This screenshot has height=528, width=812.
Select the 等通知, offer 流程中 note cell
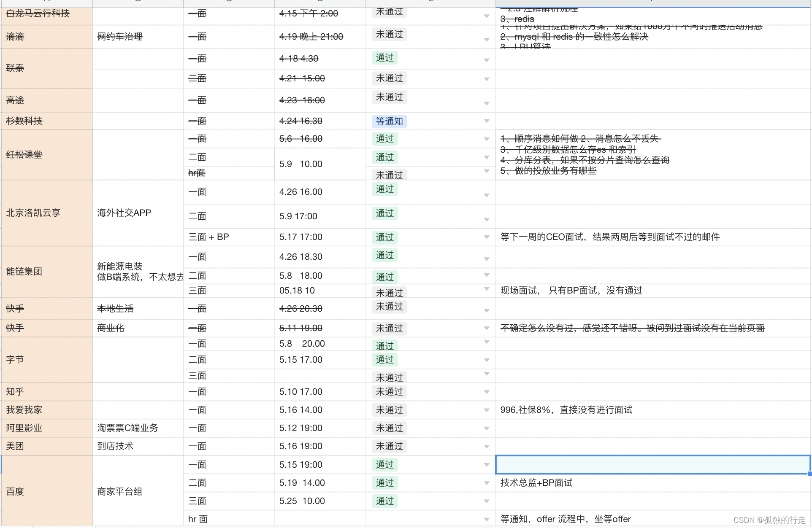tap(653, 519)
